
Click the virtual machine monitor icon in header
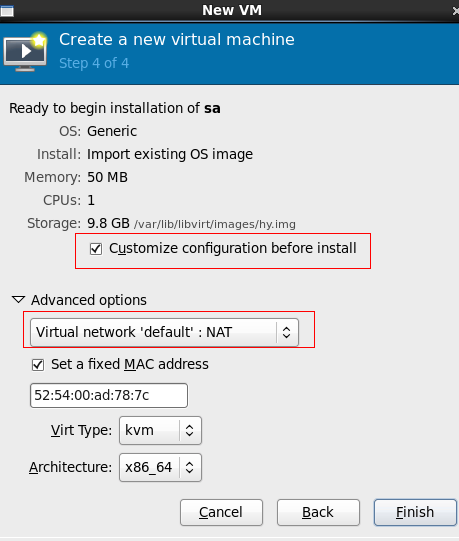coord(25,52)
